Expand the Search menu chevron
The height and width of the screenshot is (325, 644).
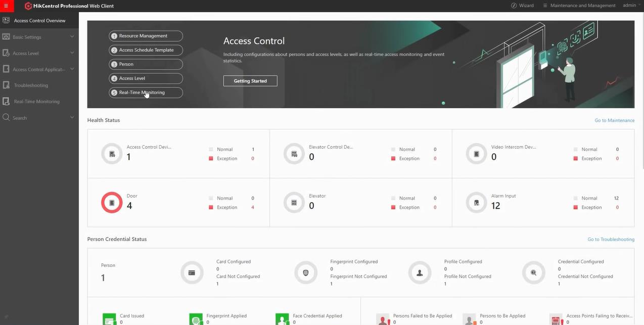[x=72, y=117]
